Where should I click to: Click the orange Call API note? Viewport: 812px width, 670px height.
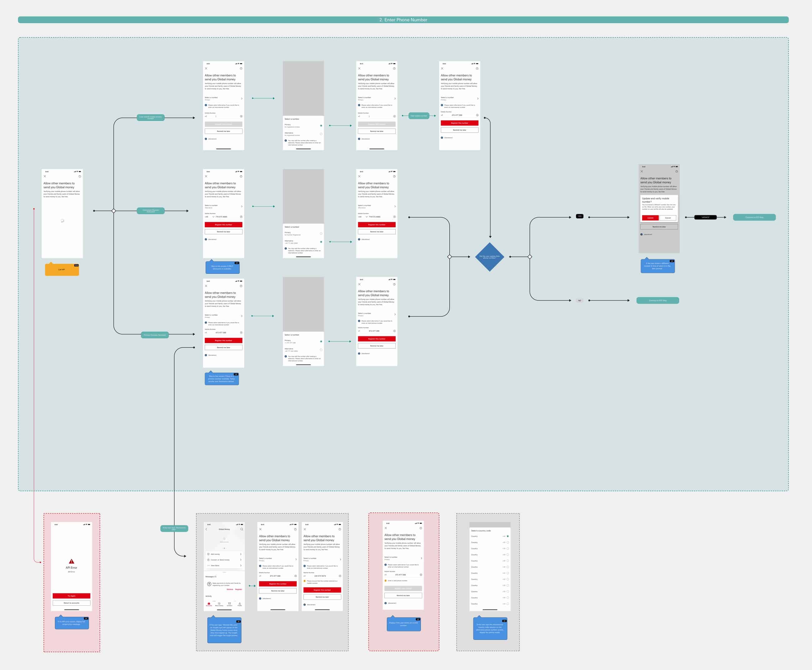[62, 269]
